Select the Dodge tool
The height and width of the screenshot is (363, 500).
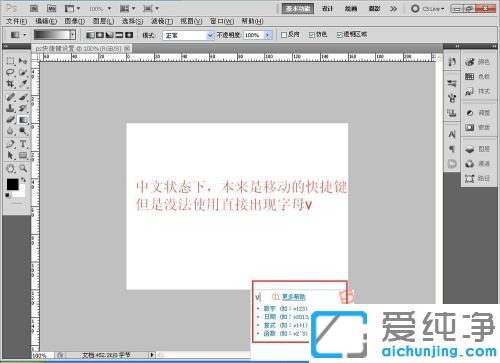pos(23,131)
